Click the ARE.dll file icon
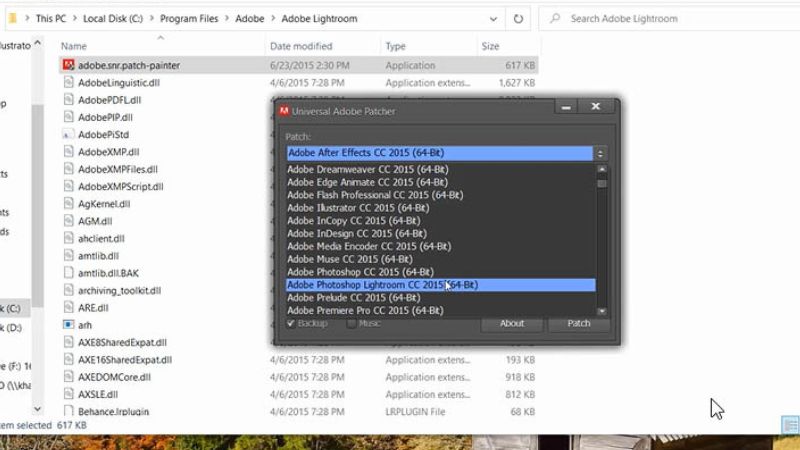The width and height of the screenshot is (800, 450). click(68, 308)
